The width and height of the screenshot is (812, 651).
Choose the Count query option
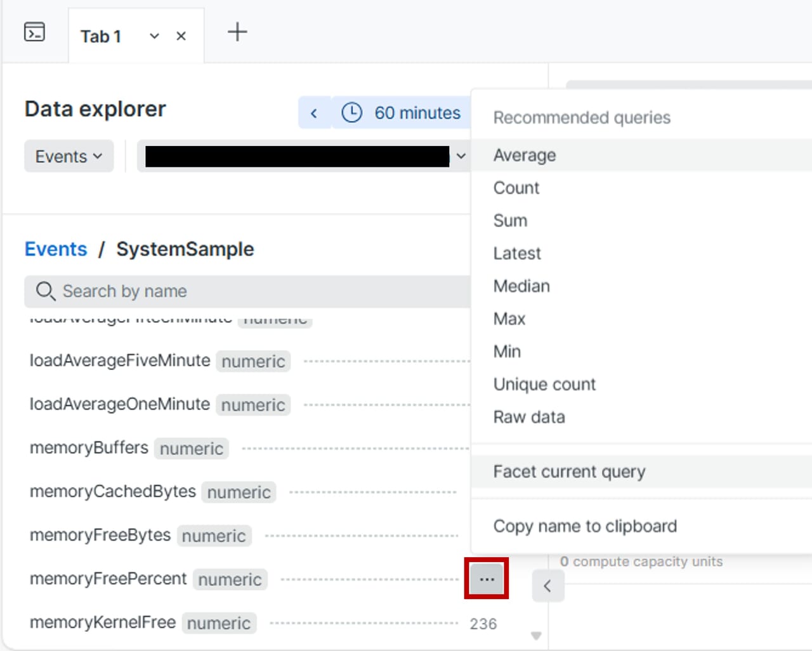point(516,188)
